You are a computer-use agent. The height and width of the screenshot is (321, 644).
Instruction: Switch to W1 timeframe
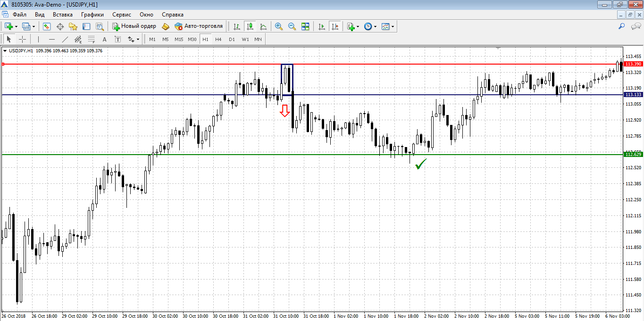(245, 39)
